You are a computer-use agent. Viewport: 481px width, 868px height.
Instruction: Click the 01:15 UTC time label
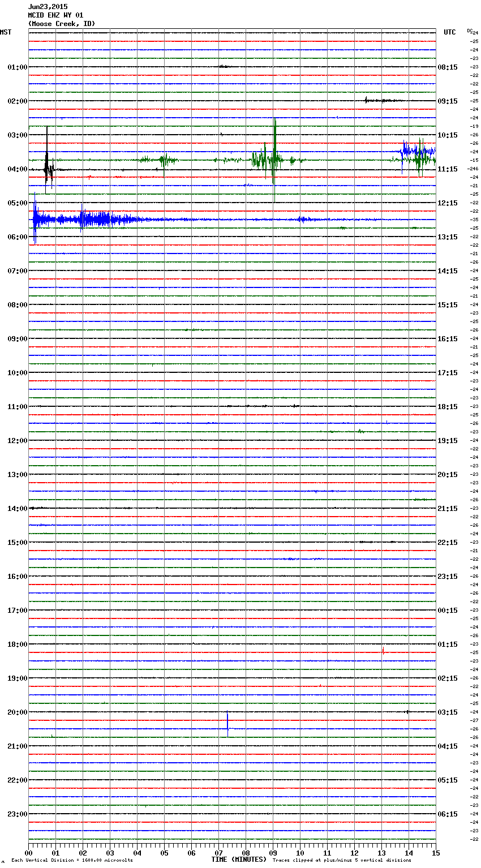tap(448, 644)
